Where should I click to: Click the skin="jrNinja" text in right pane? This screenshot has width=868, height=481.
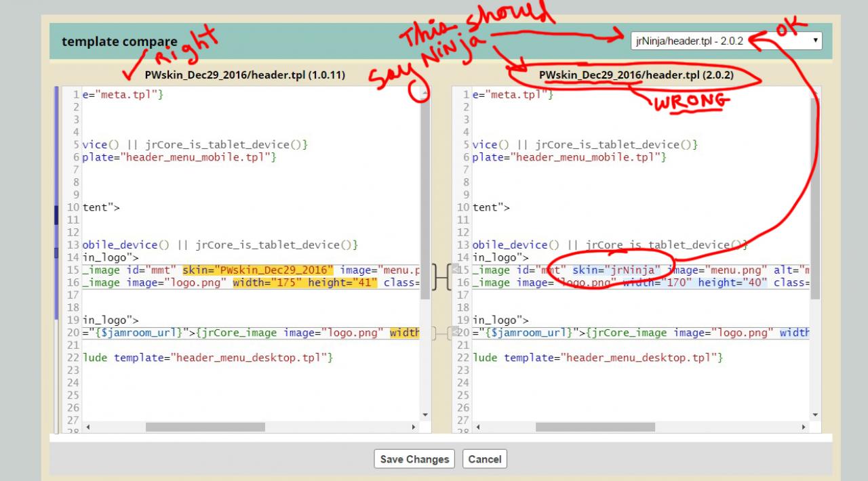[x=616, y=270]
